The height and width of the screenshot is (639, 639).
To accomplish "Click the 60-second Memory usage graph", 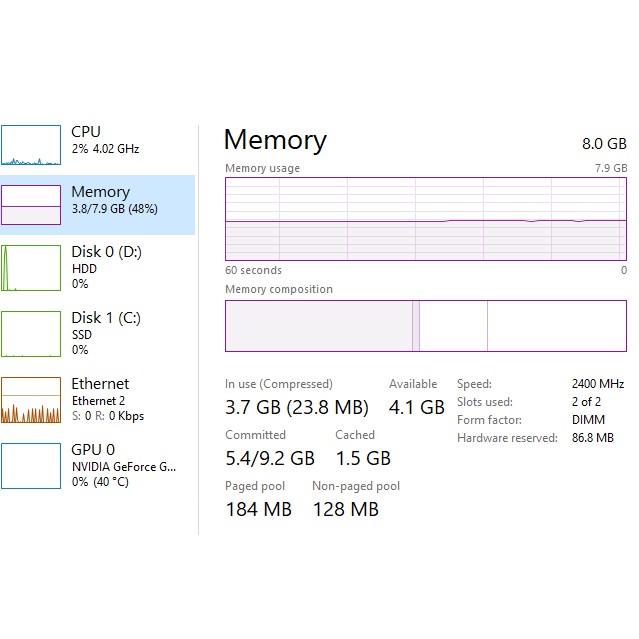I will (426, 218).
